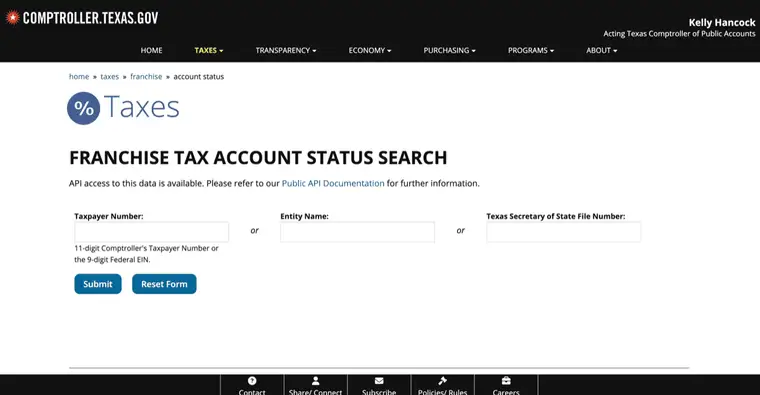The width and height of the screenshot is (760, 395).
Task: Click the Policies/Rules gavel icon
Action: tap(443, 381)
